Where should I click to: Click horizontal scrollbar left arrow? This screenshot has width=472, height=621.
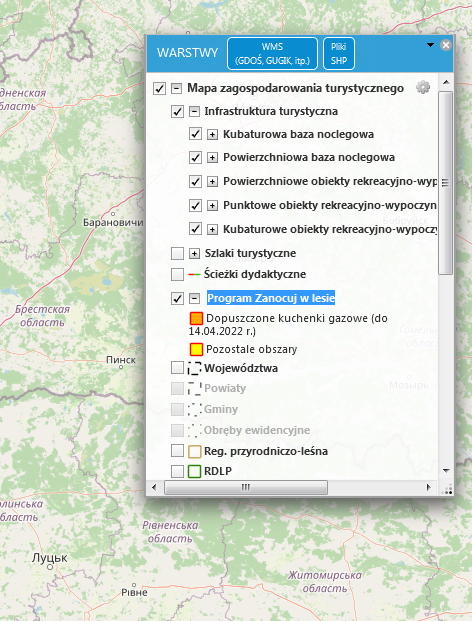point(154,487)
